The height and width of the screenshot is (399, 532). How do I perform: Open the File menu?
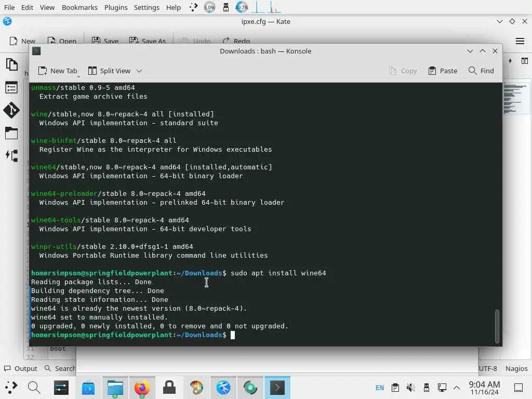point(9,7)
